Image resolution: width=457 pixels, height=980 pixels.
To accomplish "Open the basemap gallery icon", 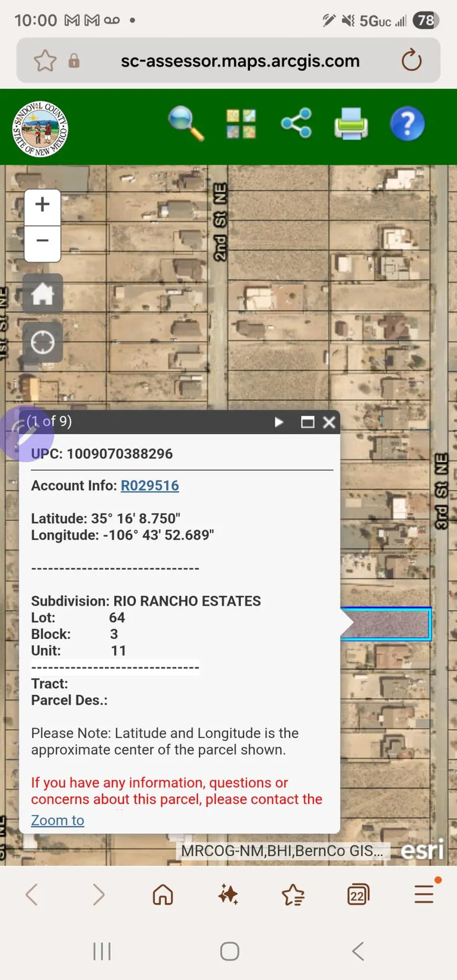I will (241, 124).
